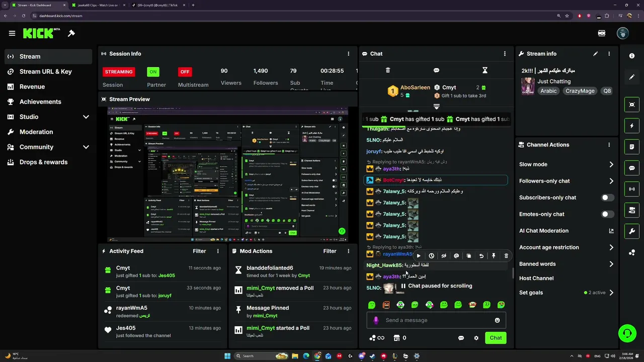Click the profile avatar in the top bar
The image size is (644, 362).
coord(623,33)
